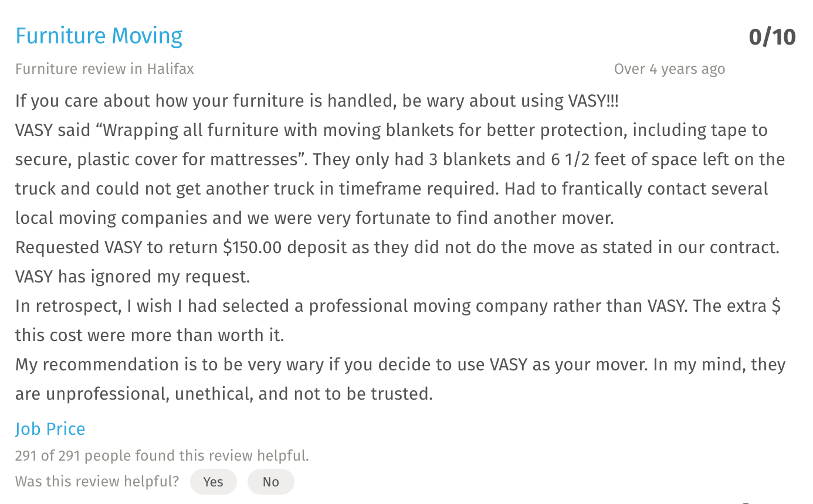Open the Furniture Moving review title link
The height and width of the screenshot is (504, 813).
coord(99,36)
